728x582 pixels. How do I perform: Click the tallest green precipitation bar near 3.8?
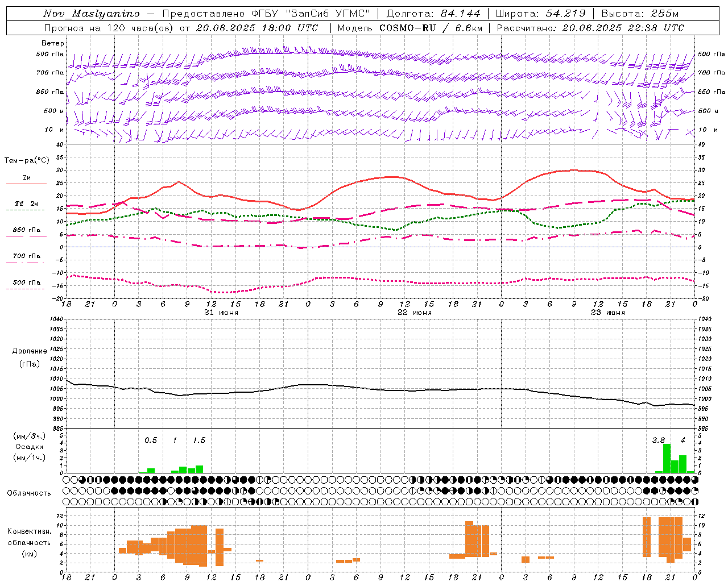click(x=667, y=458)
